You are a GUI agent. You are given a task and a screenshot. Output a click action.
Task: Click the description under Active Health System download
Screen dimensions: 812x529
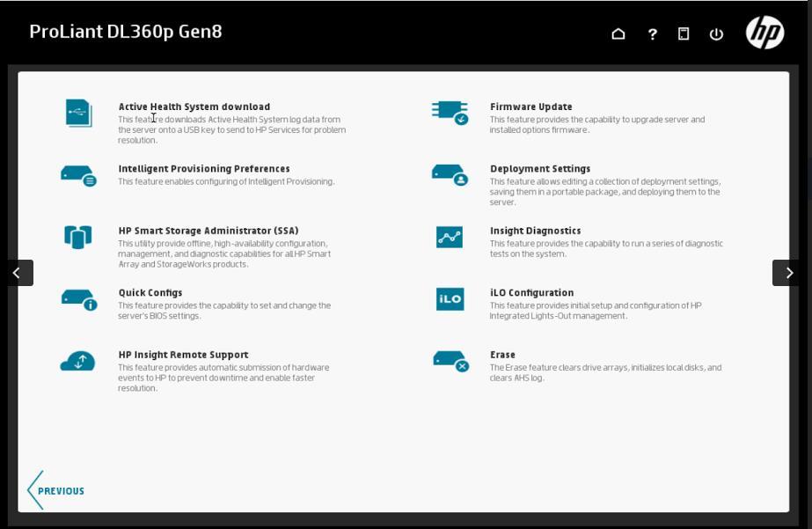[x=231, y=130]
